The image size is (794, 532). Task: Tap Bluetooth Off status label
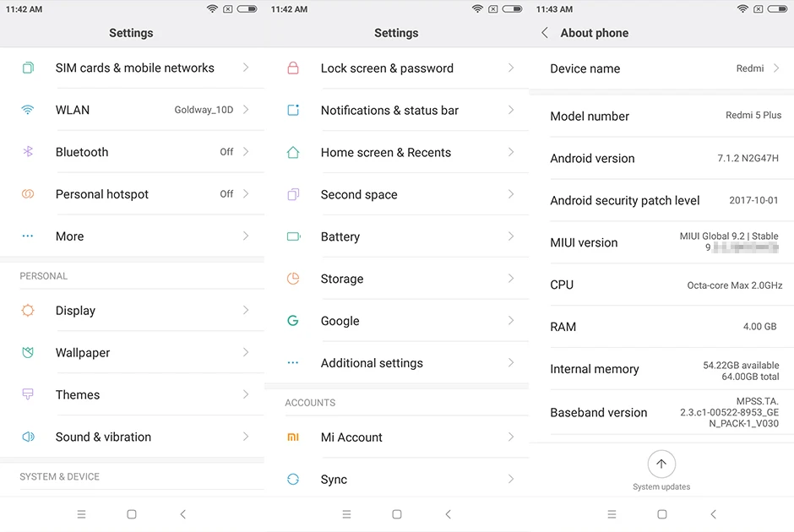226,152
